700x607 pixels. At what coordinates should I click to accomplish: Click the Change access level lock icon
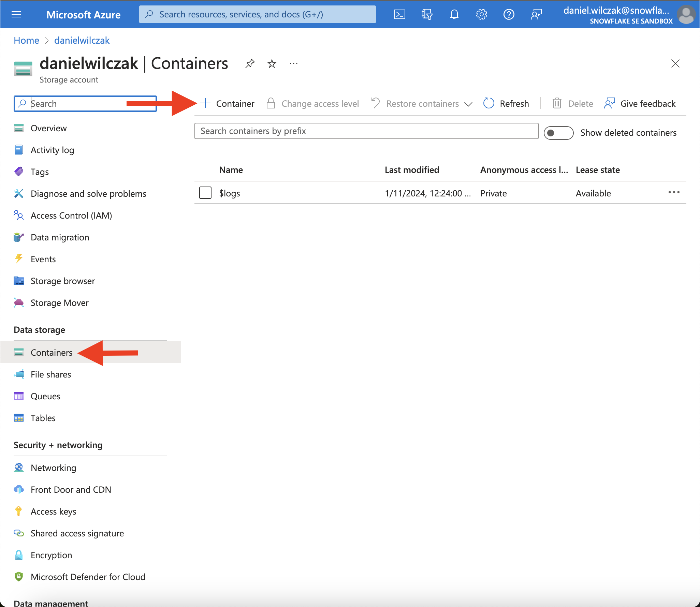pos(271,103)
